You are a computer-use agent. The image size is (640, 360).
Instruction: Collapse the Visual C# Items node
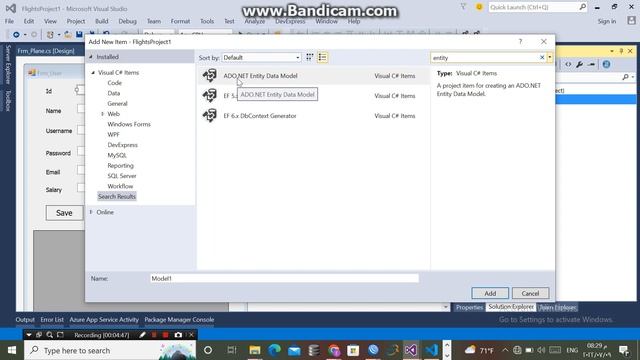93,73
